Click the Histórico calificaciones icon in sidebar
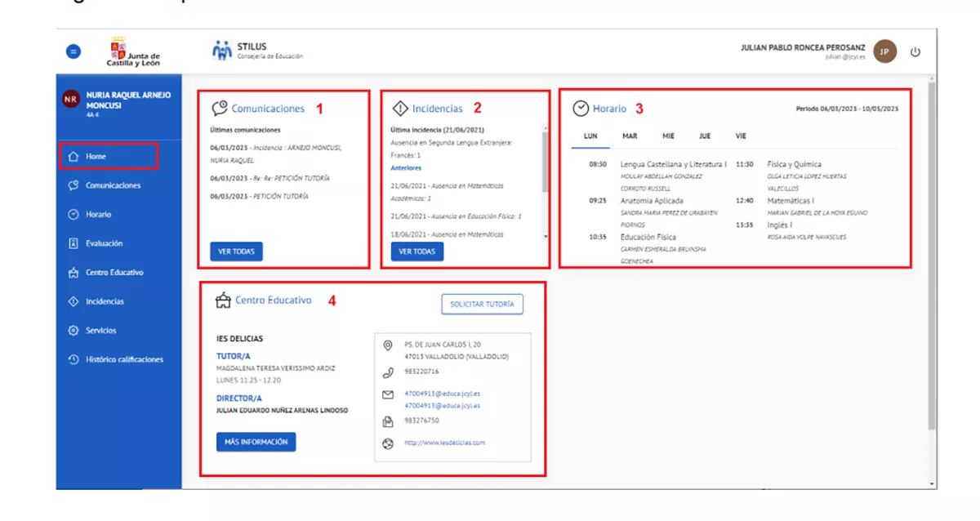This screenshot has width=980, height=521. pos(73,359)
